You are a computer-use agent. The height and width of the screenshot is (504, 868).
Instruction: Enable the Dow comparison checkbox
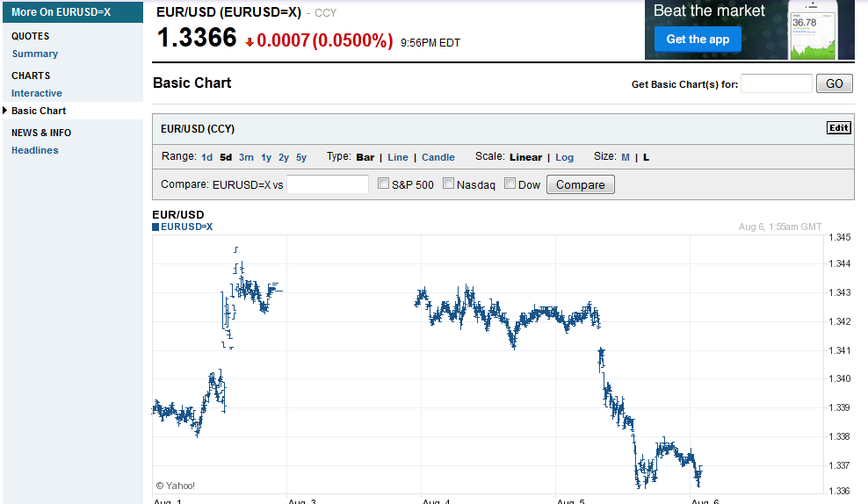click(510, 184)
